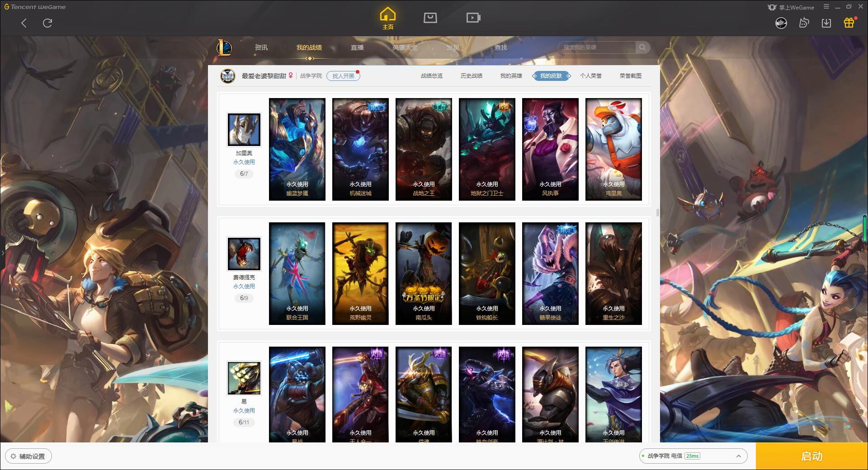Switch to the 我的战绩 tab
This screenshot has width=868, height=470.
(x=309, y=47)
